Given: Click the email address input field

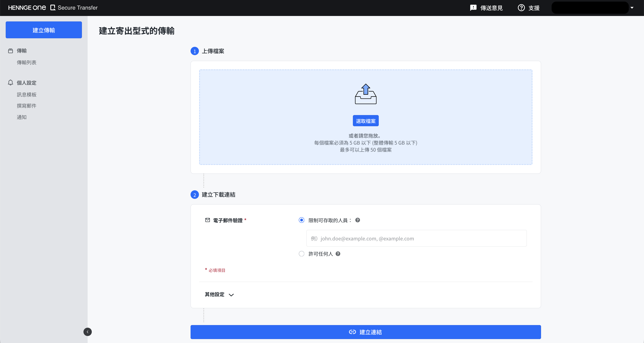Looking at the screenshot, I should click(x=416, y=238).
